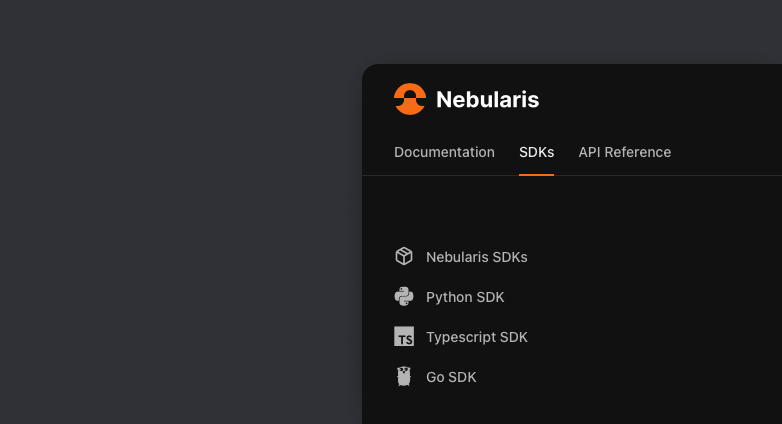Click the blank header area right of Nebularis

click(x=660, y=100)
